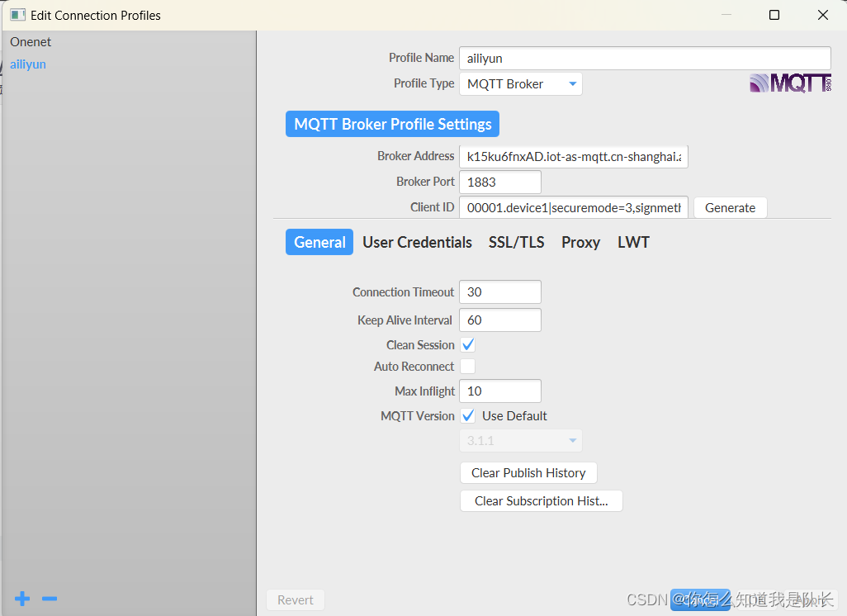This screenshot has height=616, width=847.
Task: Expand the Profile Type chevron arrow
Action: tap(573, 83)
